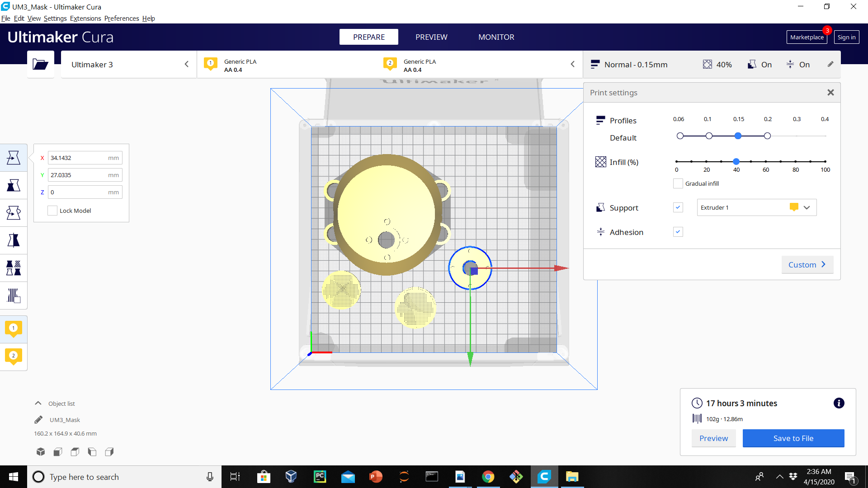Collapse Ultimaker 3 printer selector
Viewport: 868px width, 488px height.
(x=186, y=64)
